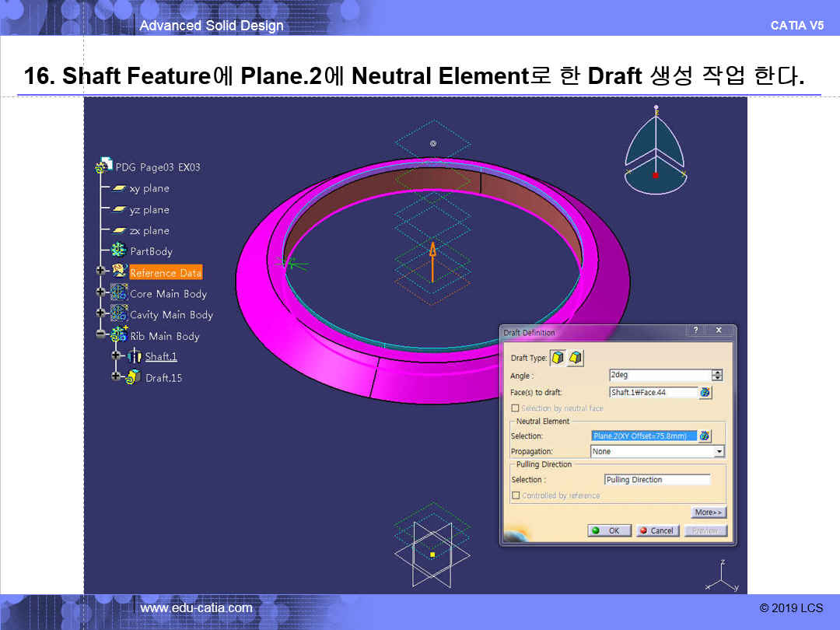
Task: Select Cavity Main Body in the tree
Action: tap(171, 315)
